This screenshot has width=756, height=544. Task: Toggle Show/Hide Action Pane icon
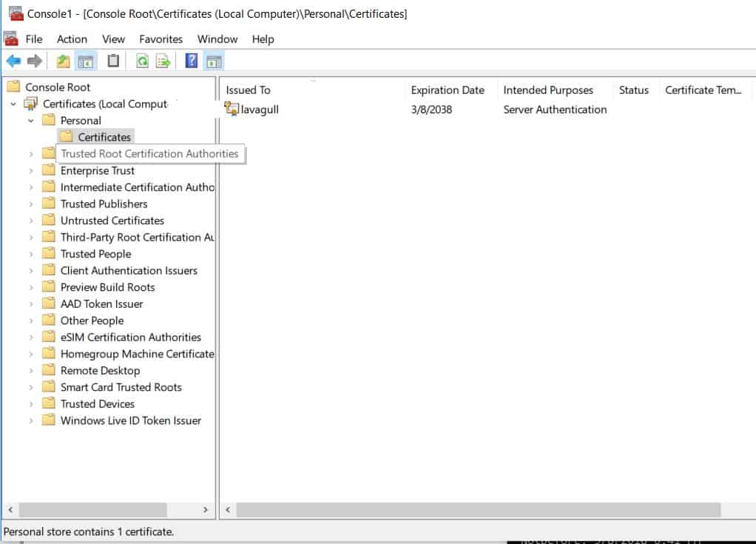pyautogui.click(x=214, y=61)
